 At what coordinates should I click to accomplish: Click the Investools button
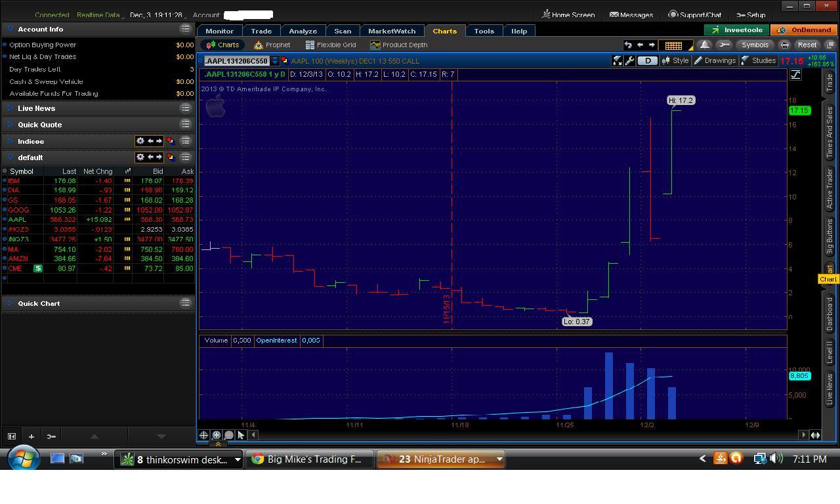[736, 30]
